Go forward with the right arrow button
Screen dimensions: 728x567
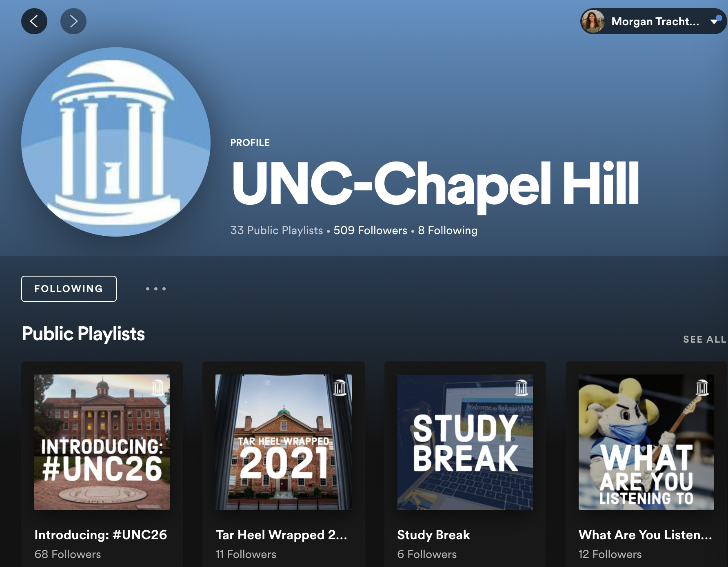pyautogui.click(x=73, y=21)
